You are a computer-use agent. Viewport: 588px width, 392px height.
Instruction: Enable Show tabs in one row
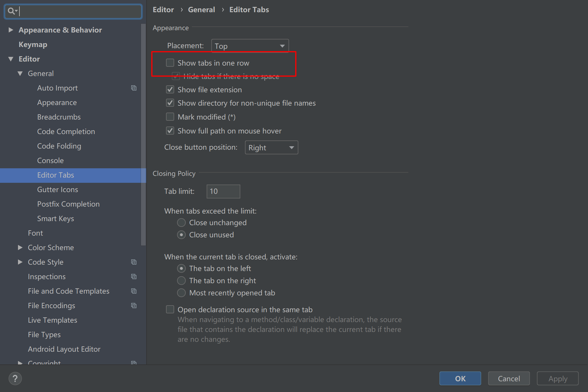click(170, 63)
